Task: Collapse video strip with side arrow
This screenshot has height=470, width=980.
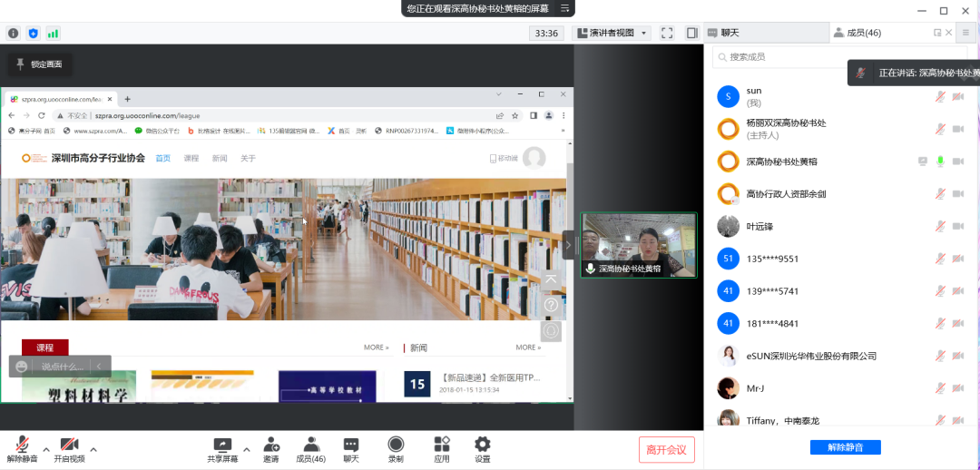Action: tap(567, 246)
